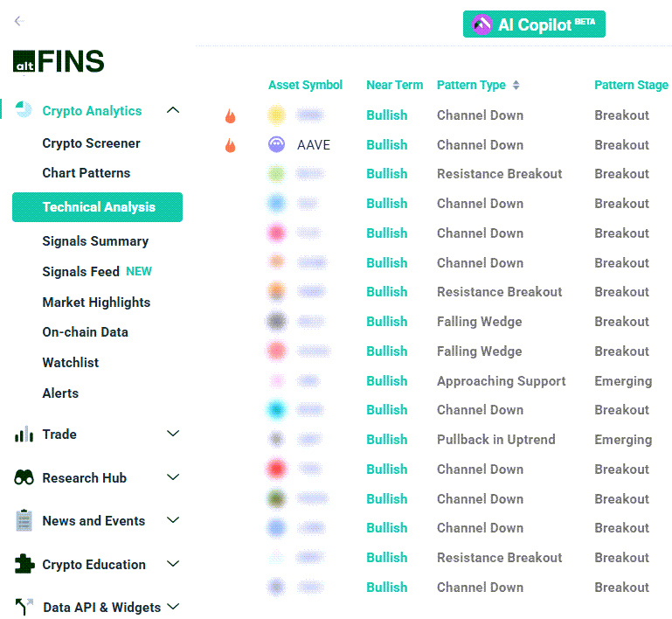
Task: Collapse the Crypto Analytics section
Action: [x=173, y=110]
